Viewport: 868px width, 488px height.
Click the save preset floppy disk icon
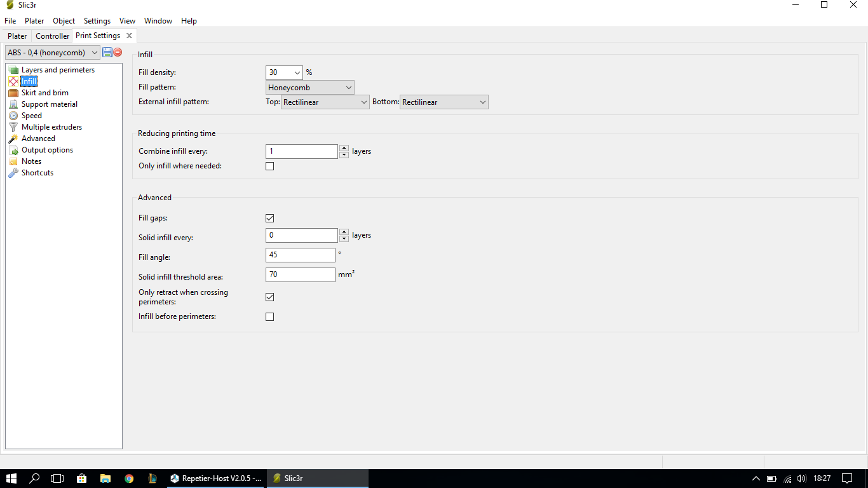tap(107, 52)
